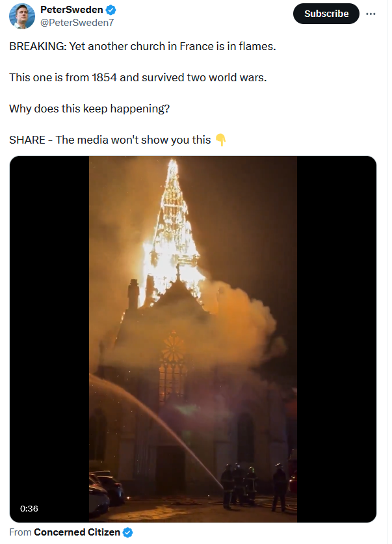
Task: Click the line mentioning 1854 and world wars
Action: click(x=138, y=77)
